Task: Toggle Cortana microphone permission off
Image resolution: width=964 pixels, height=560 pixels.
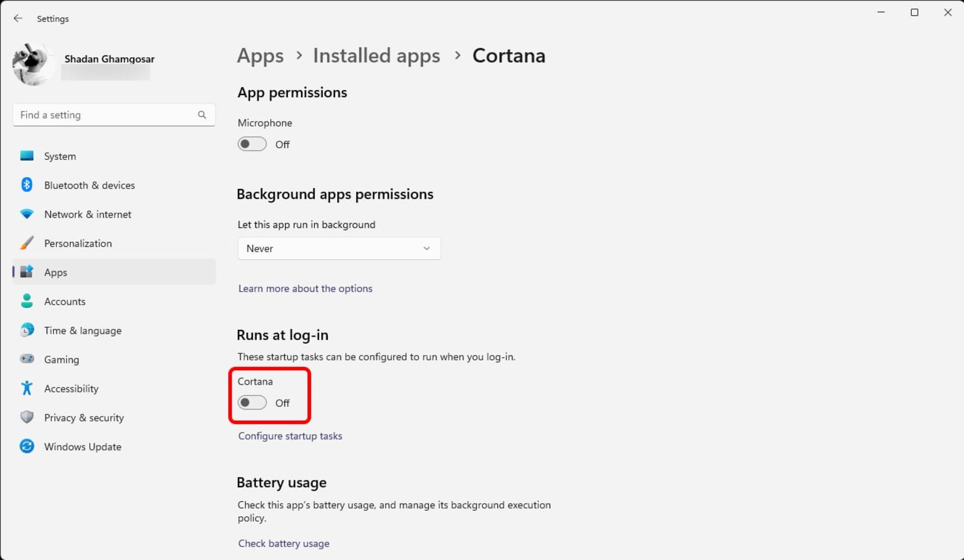Action: click(x=253, y=144)
